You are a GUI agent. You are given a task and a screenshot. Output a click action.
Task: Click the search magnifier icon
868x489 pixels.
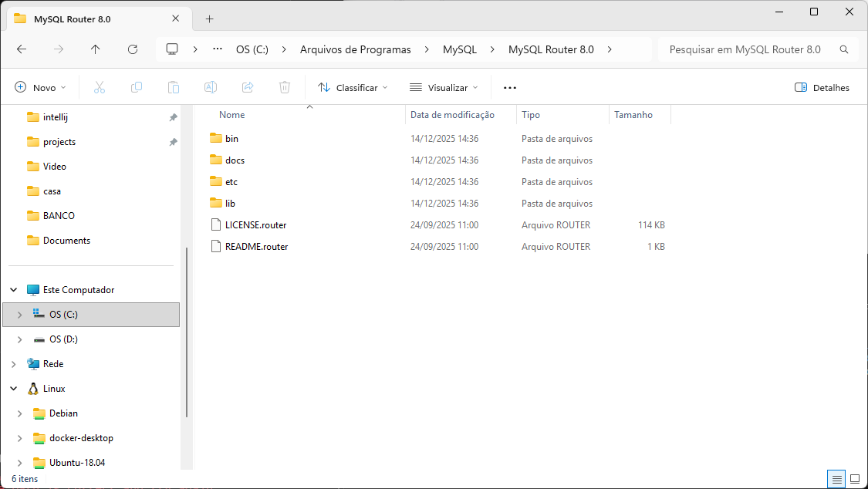(x=843, y=49)
